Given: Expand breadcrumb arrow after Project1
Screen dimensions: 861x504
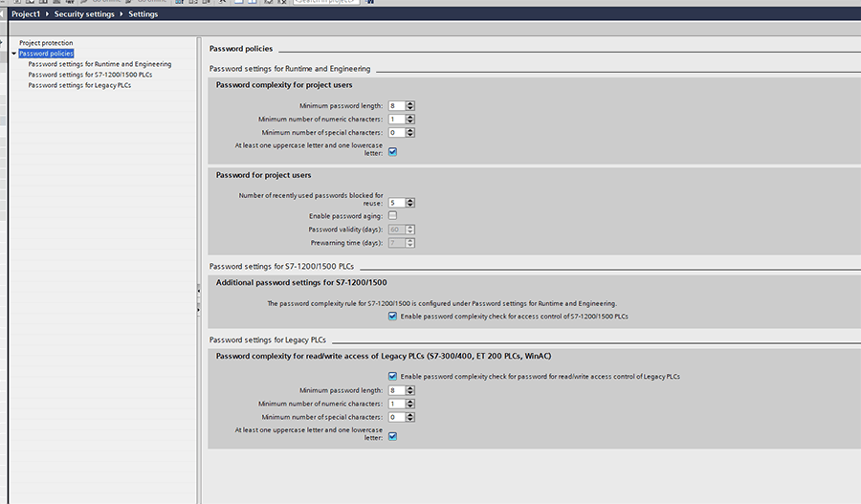Looking at the screenshot, I should [x=47, y=13].
